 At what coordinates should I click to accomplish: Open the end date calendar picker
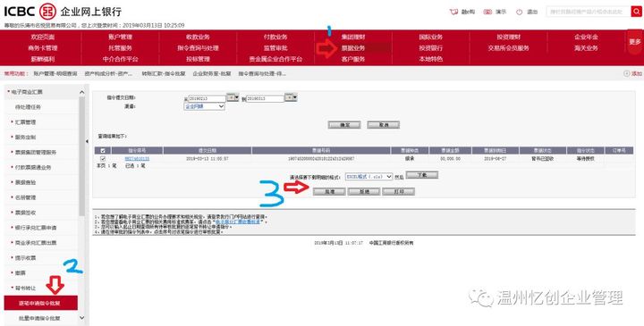[291, 97]
